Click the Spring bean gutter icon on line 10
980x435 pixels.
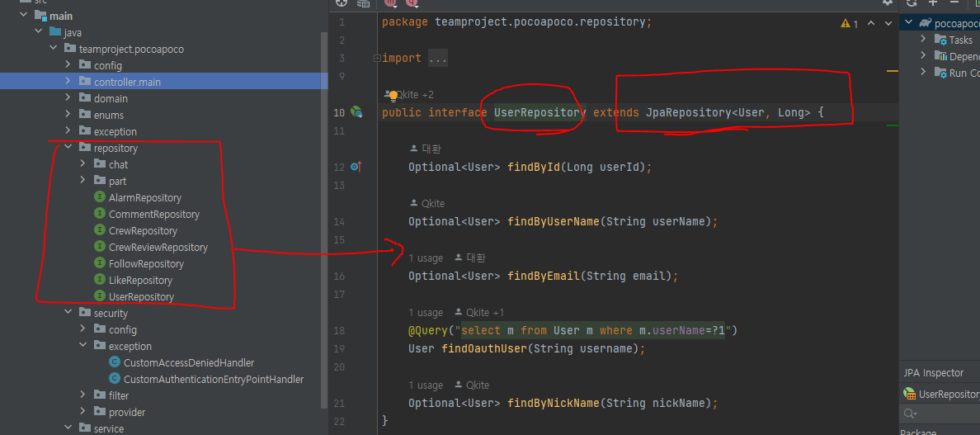point(356,112)
